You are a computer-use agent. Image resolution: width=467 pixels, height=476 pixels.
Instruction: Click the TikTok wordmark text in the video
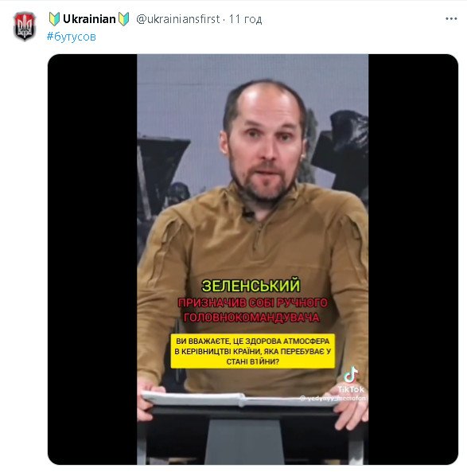coord(351,389)
